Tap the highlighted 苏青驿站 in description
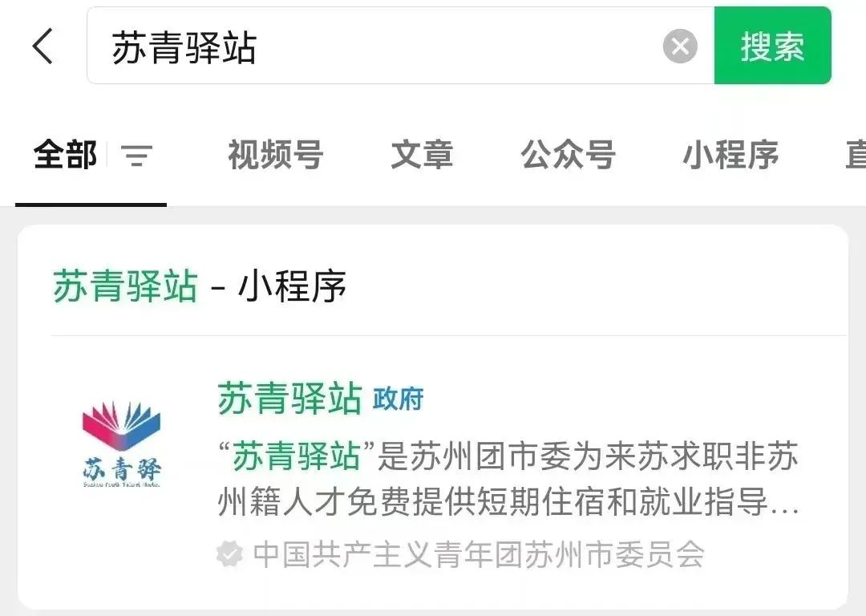 [297, 456]
